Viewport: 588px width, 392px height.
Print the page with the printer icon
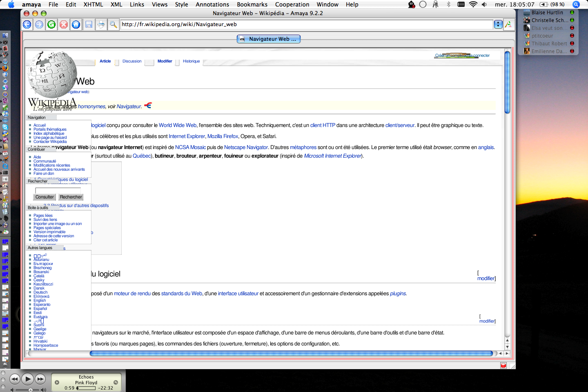pos(101,24)
